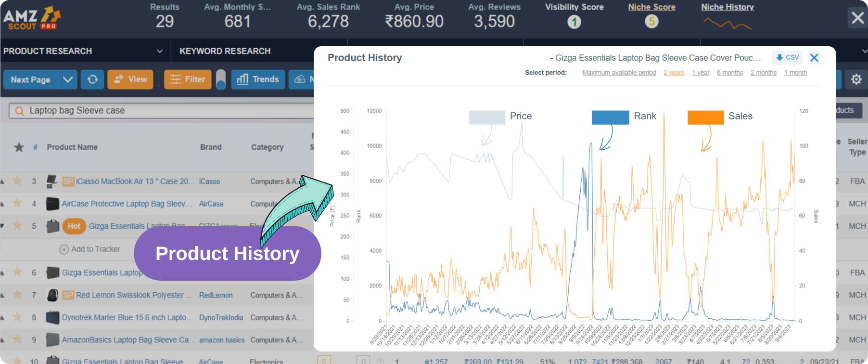Open the Niche History mini chart
Screen dimensions: 868x364
point(727,23)
